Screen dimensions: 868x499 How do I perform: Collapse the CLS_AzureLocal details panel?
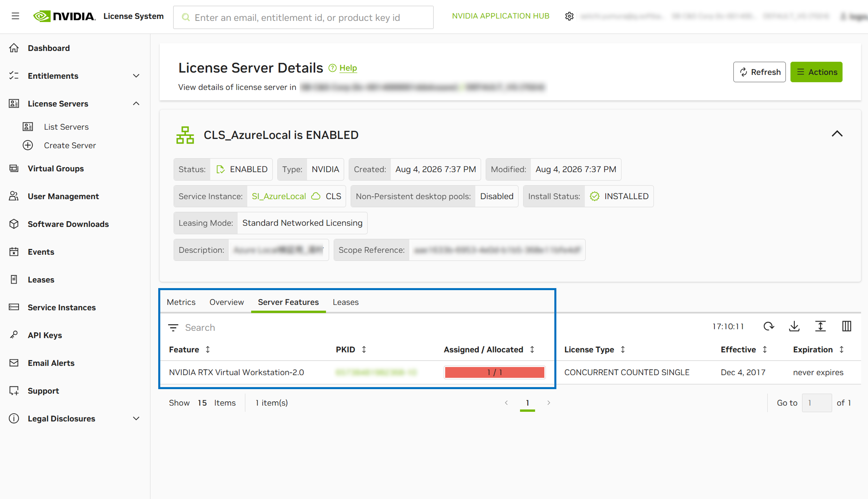coord(837,134)
